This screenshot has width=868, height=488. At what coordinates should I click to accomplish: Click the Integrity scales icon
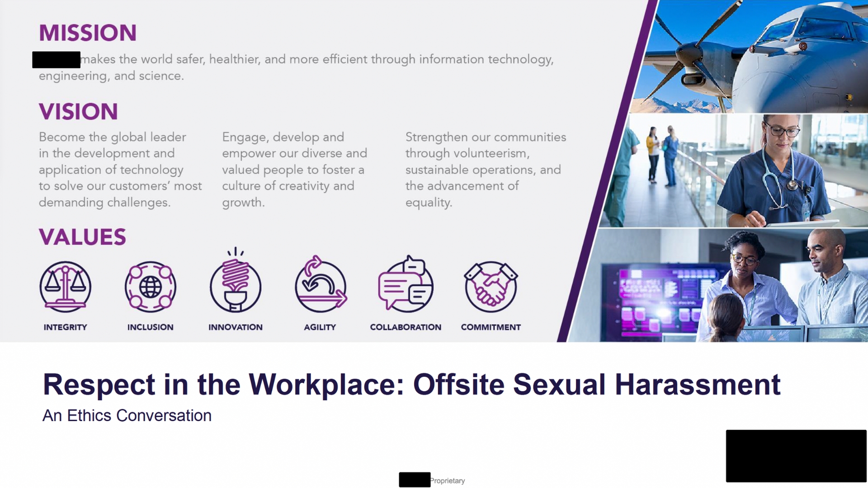(65, 287)
